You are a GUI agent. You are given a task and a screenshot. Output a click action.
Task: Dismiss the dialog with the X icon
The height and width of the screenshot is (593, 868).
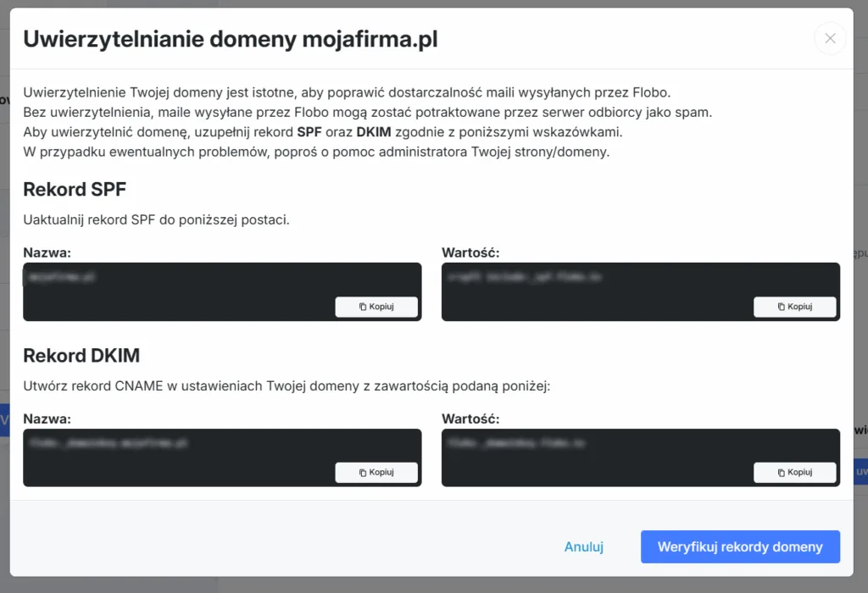[830, 38]
